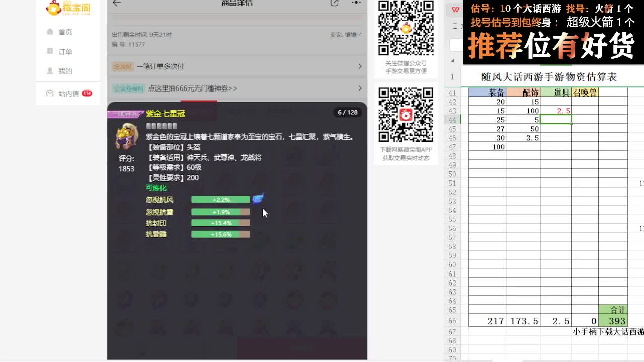
Task: Click the orange 分次付 tag icon
Action: click(123, 66)
